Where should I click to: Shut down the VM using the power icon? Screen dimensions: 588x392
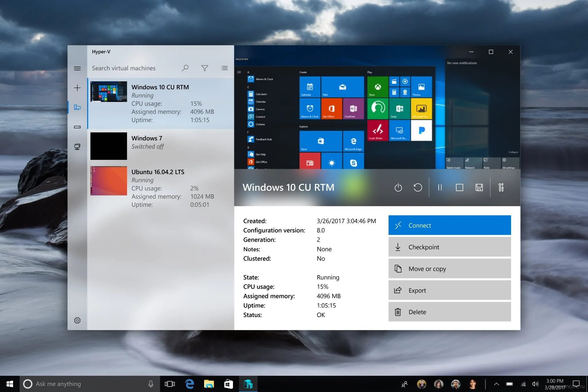398,188
